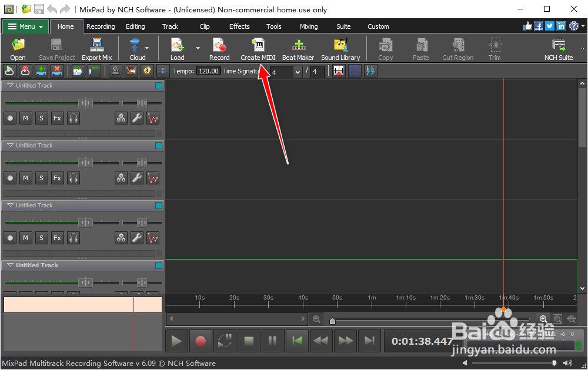Mute the second Untitled Track
Image resolution: width=588 pixels, height=370 pixels.
tap(25, 178)
